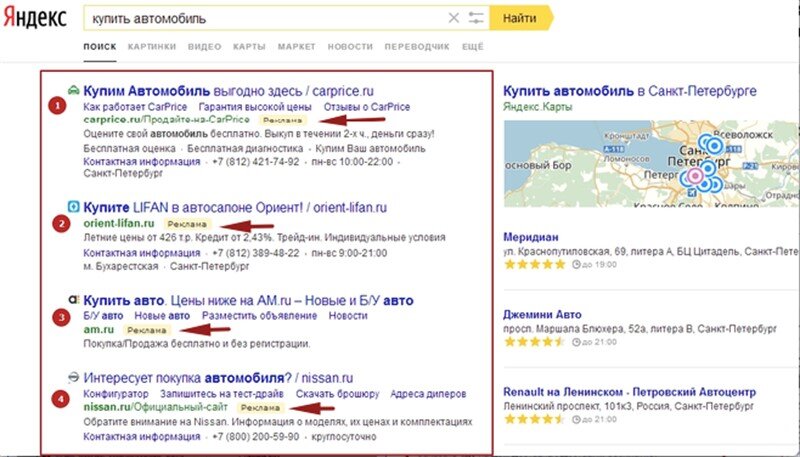Click the Меридиан star rating
800x457 pixels.
pyautogui.click(x=535, y=264)
